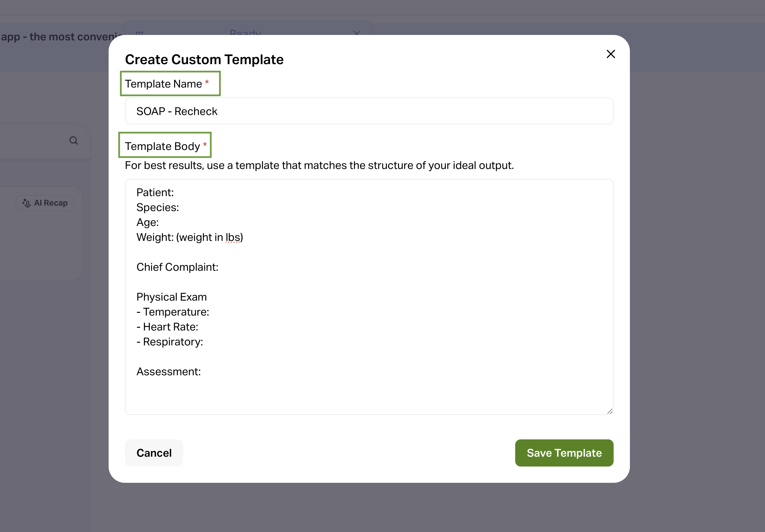This screenshot has height=532, width=765.
Task: Click the Ready label behind the dialog
Action: click(245, 33)
